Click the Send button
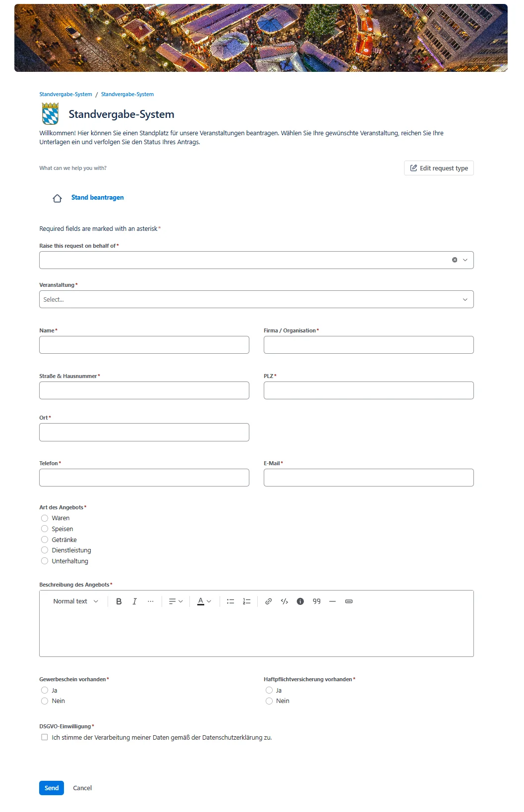This screenshot has width=524, height=812. [x=52, y=788]
